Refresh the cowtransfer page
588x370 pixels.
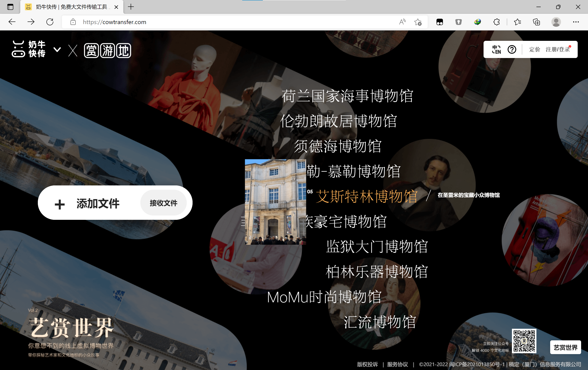[x=50, y=22]
